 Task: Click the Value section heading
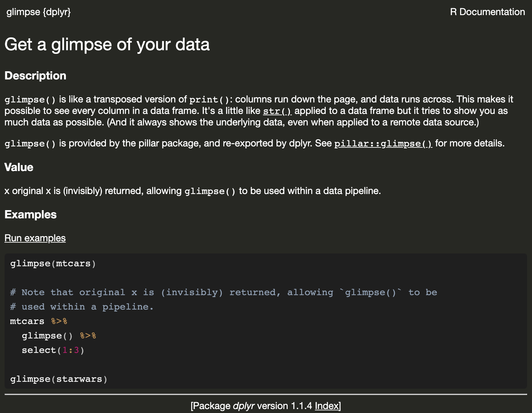click(x=19, y=167)
